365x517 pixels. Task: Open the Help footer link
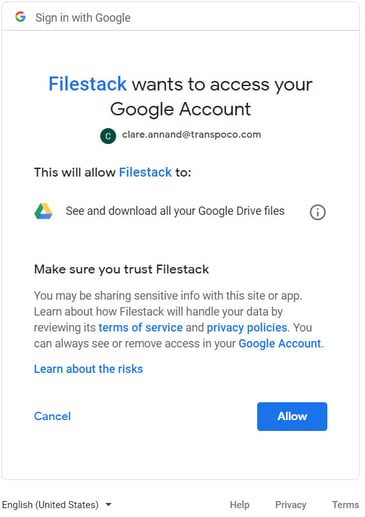click(239, 505)
